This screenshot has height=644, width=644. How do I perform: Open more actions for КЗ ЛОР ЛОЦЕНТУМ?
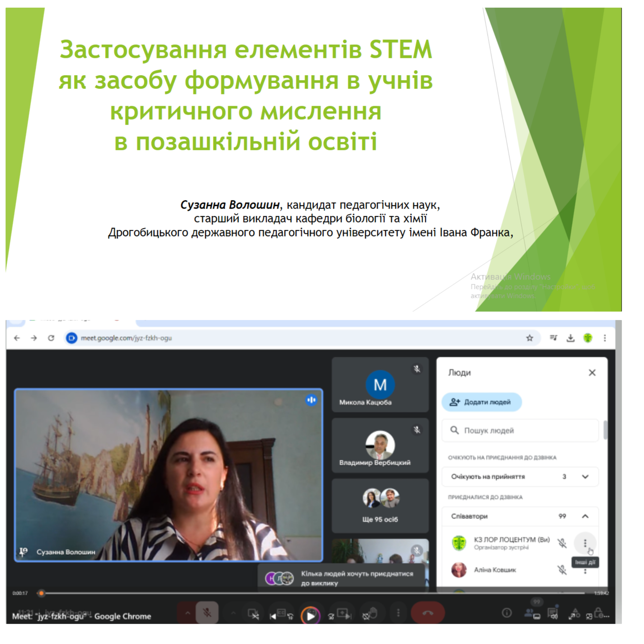585,543
